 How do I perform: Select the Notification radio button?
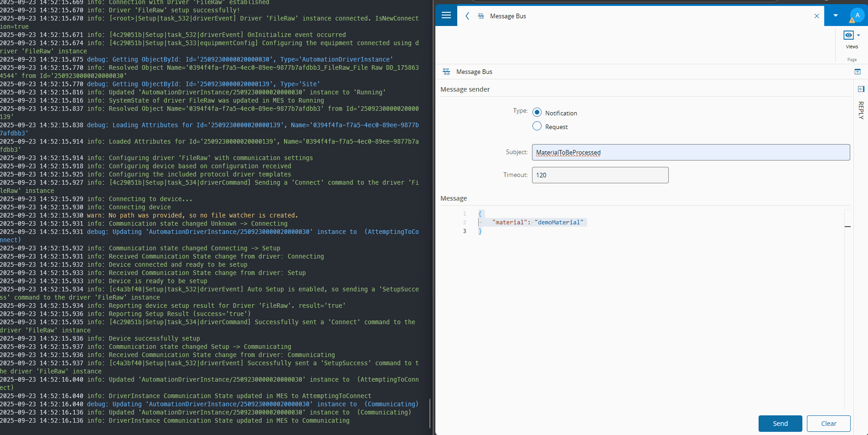537,113
